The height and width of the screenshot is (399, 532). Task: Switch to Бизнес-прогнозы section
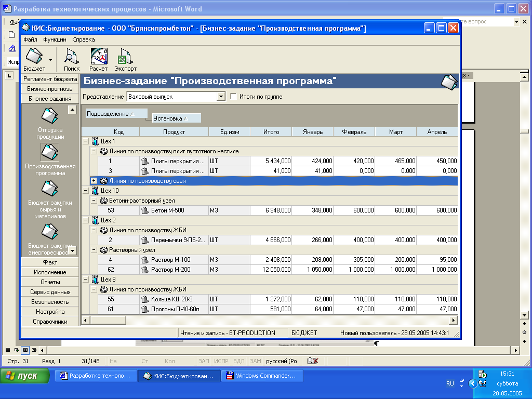[50, 88]
